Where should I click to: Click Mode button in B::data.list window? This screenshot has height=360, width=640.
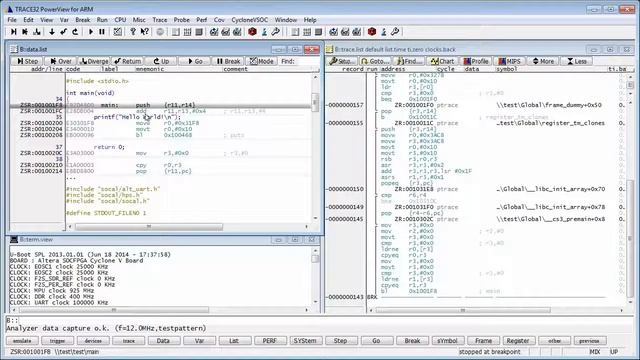click(x=262, y=61)
